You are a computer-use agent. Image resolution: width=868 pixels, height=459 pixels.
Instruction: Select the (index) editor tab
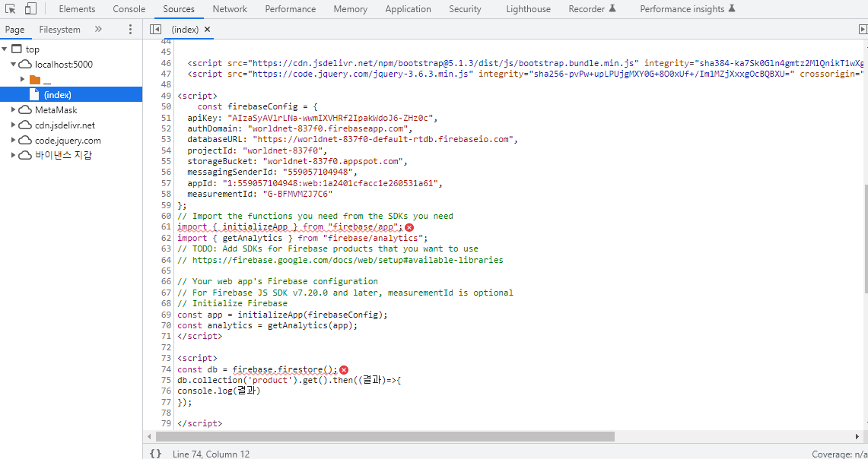pos(185,30)
